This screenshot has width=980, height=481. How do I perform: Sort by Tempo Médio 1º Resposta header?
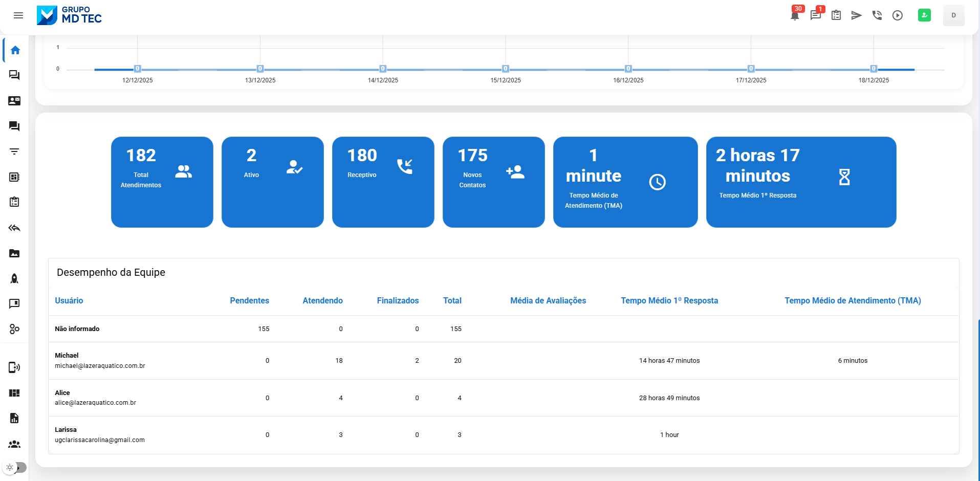point(669,301)
